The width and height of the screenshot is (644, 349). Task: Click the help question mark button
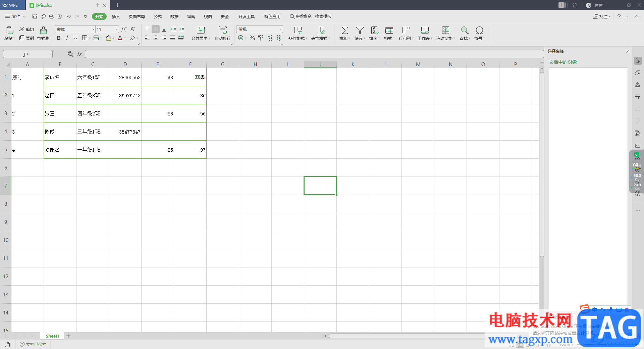pyautogui.click(x=619, y=16)
